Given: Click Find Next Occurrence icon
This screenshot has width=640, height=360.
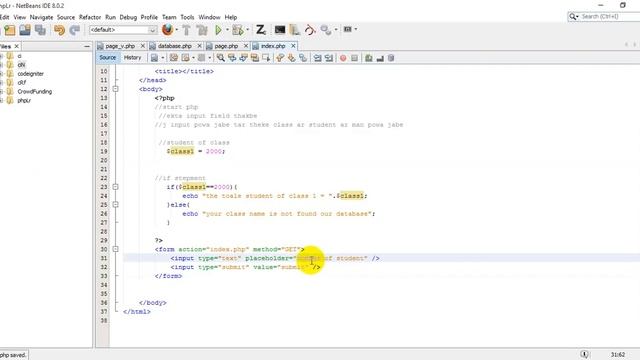Looking at the screenshot, I should [x=243, y=58].
